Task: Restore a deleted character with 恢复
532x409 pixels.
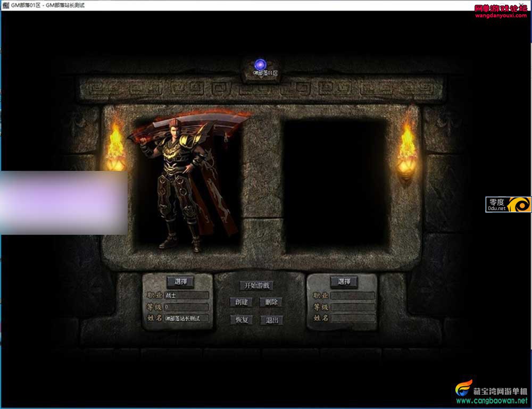Action: click(242, 320)
